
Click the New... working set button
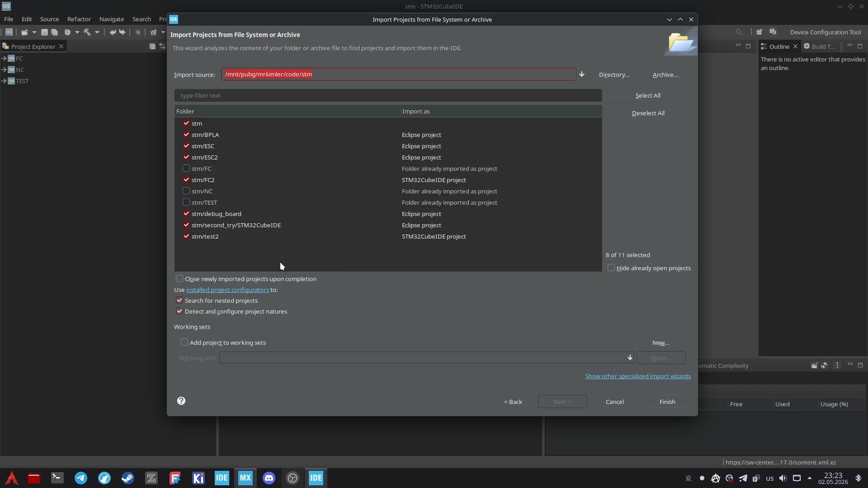click(x=660, y=343)
